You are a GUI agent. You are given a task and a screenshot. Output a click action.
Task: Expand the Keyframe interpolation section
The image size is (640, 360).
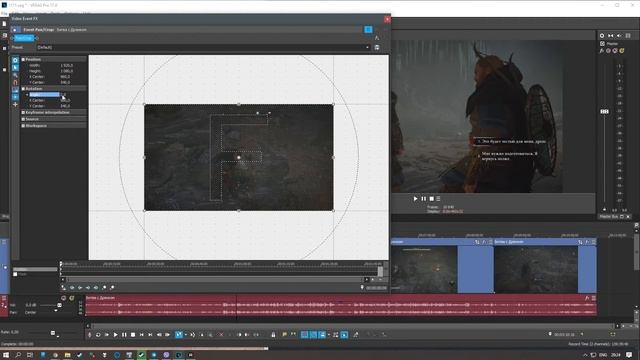coord(23,112)
